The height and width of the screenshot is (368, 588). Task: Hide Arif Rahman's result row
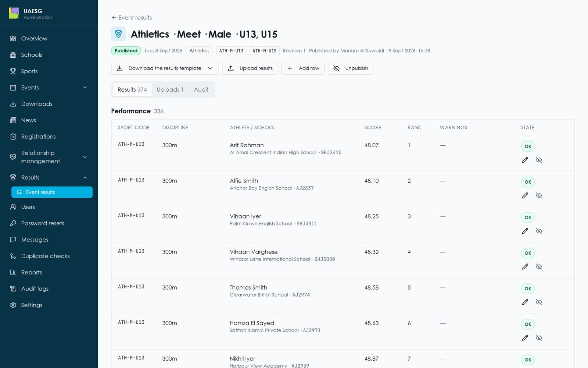point(539,160)
